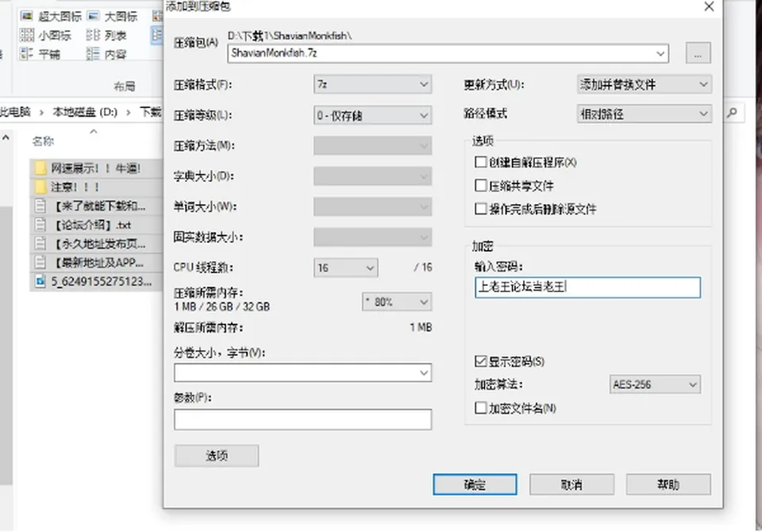762x532 pixels.
Task: Select 列表 layout in Explorer ribbon
Action: pyautogui.click(x=106, y=35)
